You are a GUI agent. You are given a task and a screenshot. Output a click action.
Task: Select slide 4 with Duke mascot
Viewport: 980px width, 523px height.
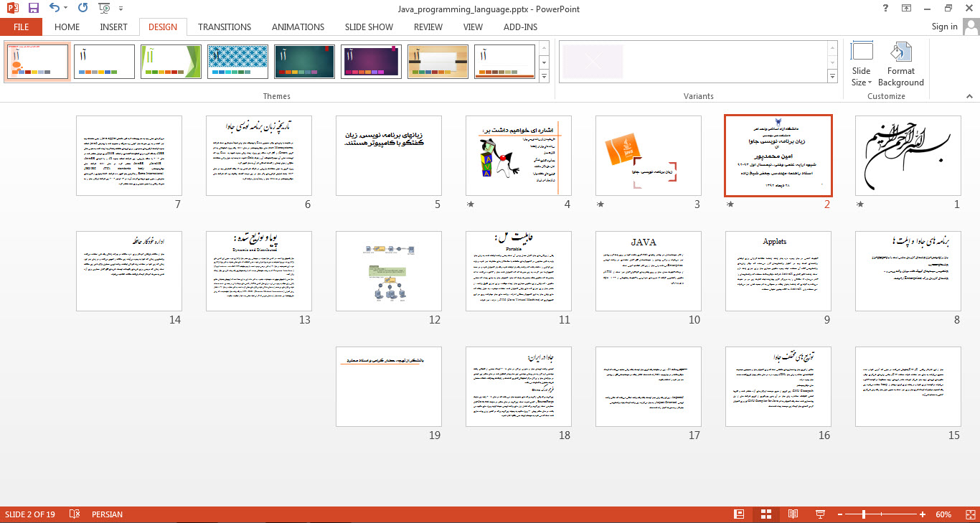coord(519,156)
